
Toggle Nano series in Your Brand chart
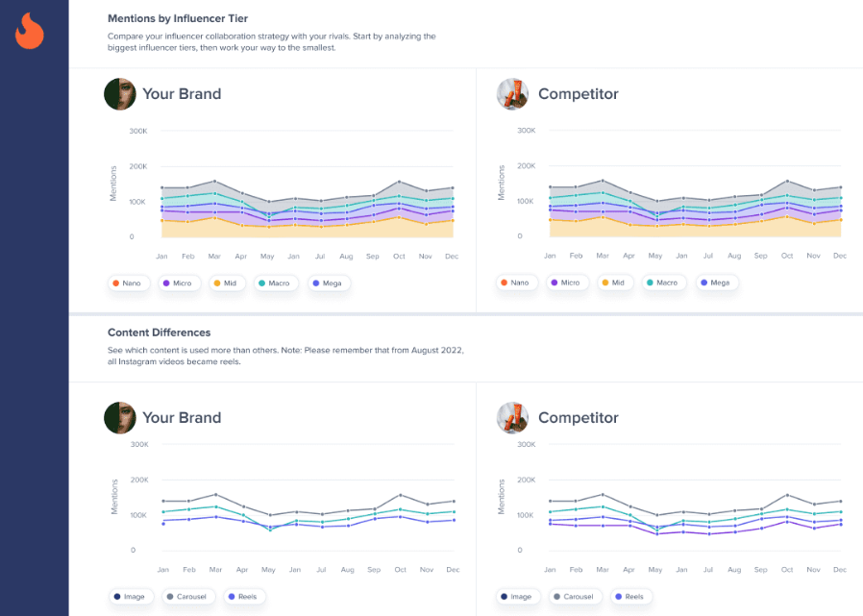129,283
